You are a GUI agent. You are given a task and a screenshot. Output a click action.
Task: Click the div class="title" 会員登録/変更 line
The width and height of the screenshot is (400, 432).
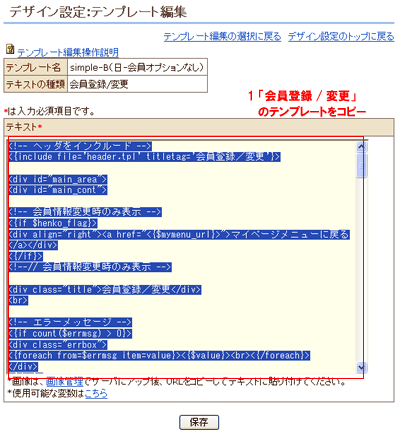coord(105,290)
